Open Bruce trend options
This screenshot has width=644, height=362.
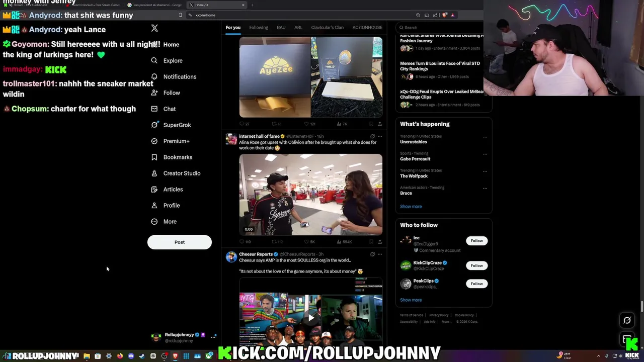[485, 188]
